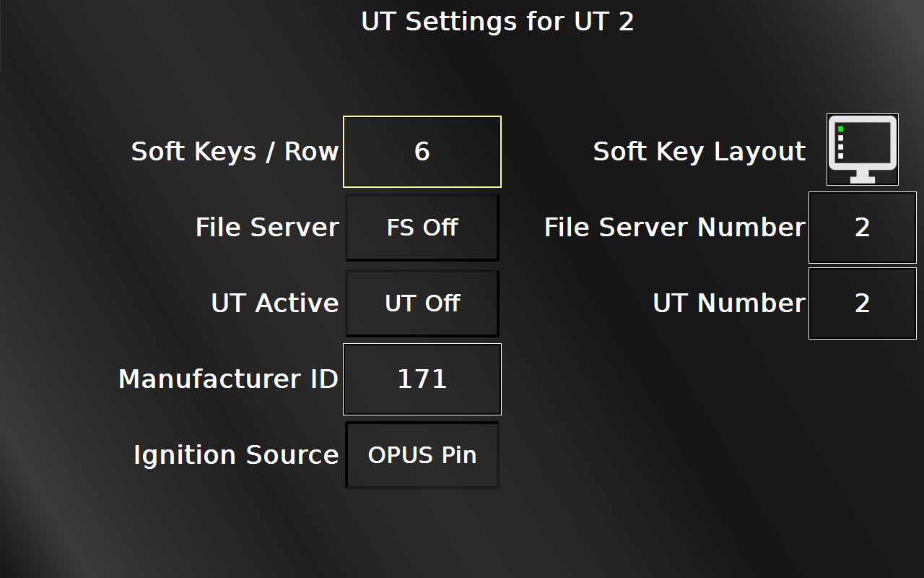924x578 pixels.
Task: Click the monitor icon next to Soft Key Layout
Action: pyautogui.click(x=862, y=150)
